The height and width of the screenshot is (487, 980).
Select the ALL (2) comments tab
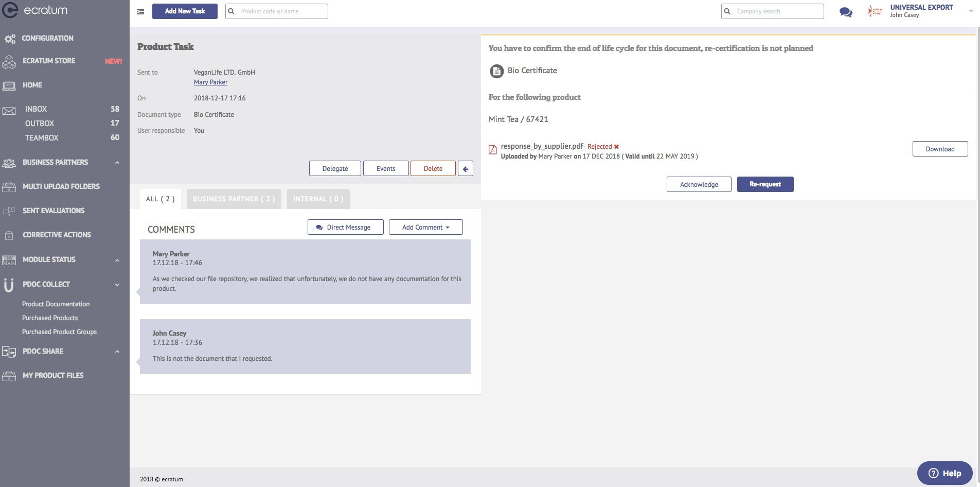pyautogui.click(x=160, y=199)
